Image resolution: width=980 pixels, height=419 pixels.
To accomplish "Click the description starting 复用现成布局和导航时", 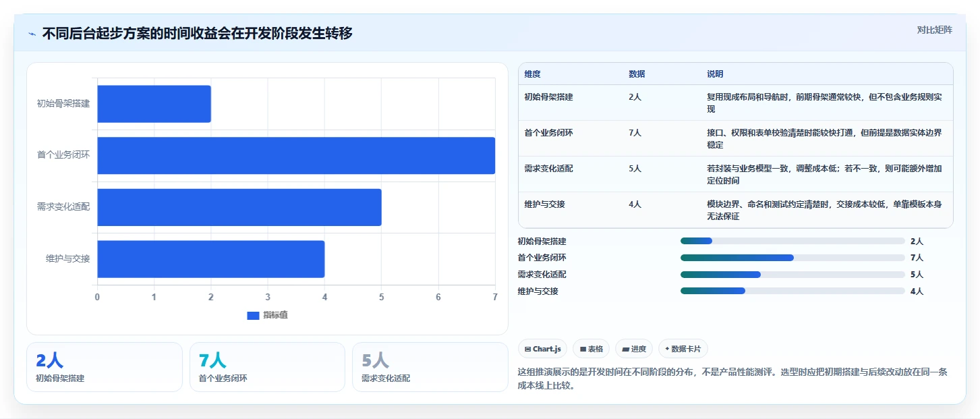I will pyautogui.click(x=824, y=103).
